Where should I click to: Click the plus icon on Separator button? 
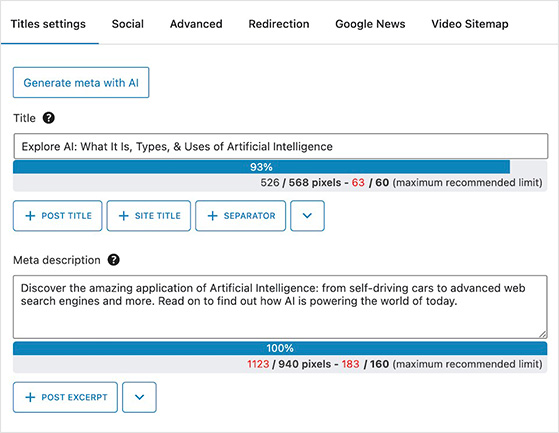click(212, 216)
